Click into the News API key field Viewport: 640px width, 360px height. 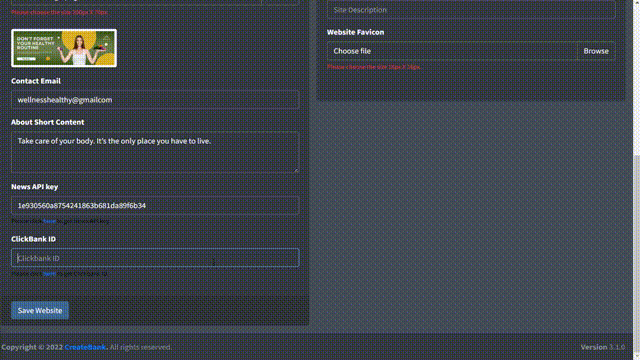tap(155, 205)
